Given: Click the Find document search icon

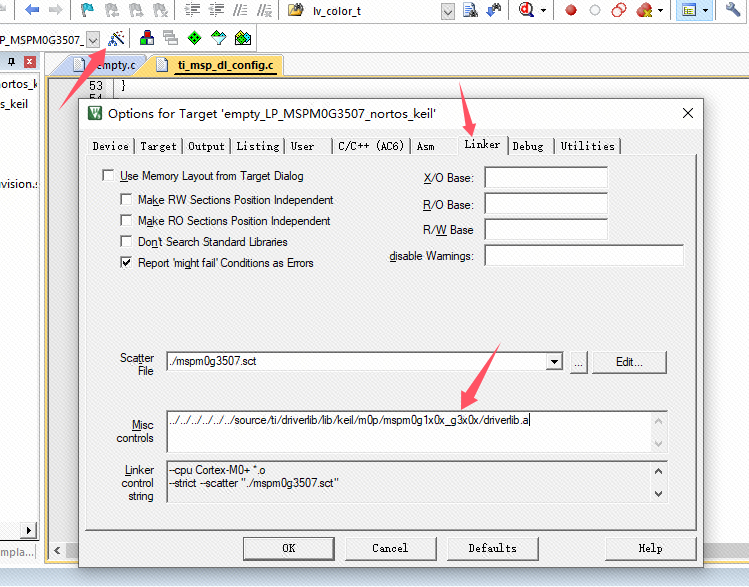Looking at the screenshot, I should (x=471, y=10).
